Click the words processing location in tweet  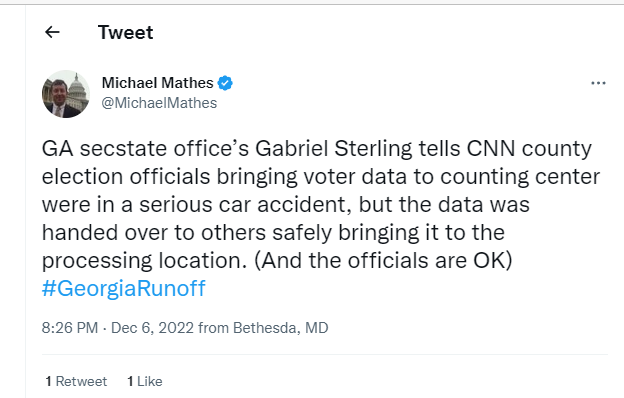142,261
